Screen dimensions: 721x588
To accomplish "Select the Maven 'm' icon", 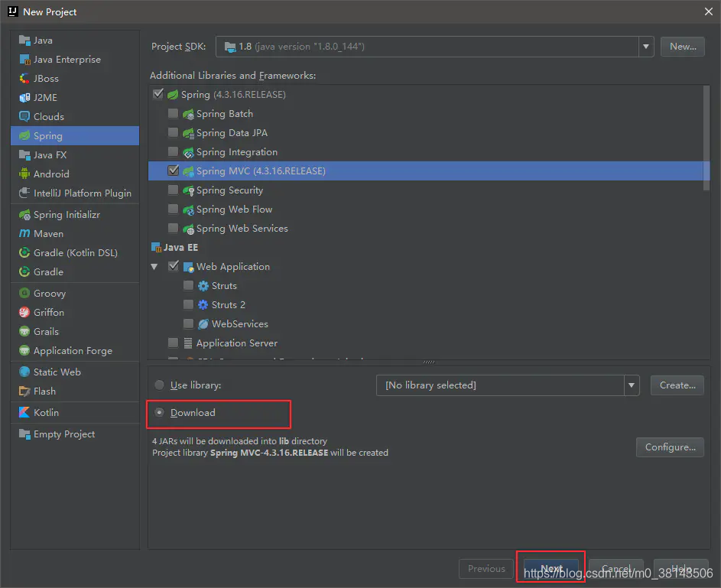I will (24, 233).
